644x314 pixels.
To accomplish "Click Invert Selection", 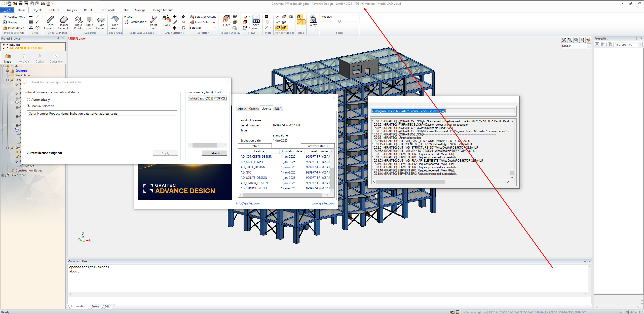I will click(x=203, y=22).
